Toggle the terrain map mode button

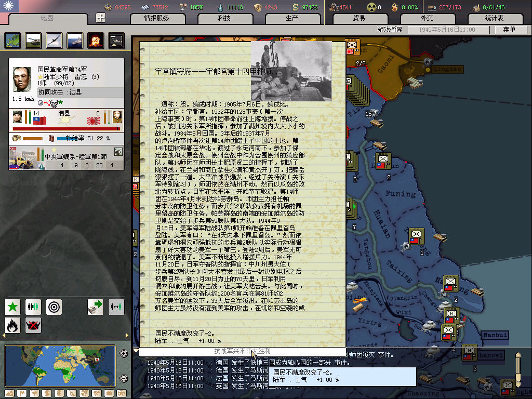tap(9, 393)
